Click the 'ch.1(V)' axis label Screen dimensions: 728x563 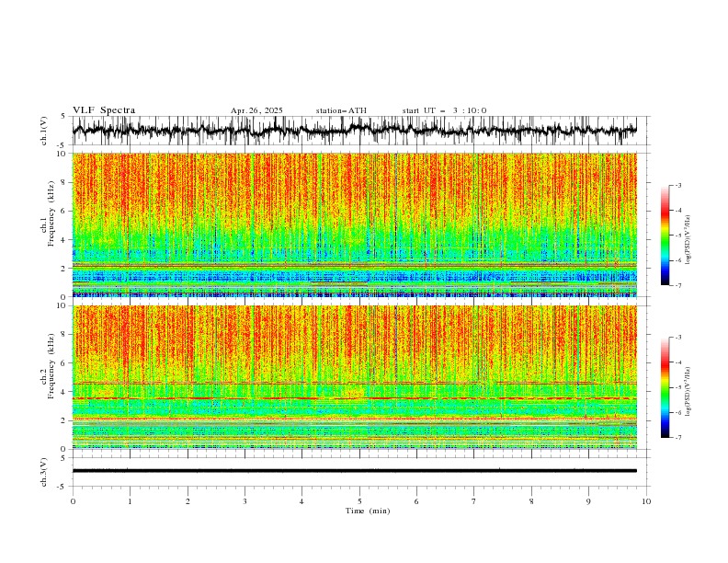pyautogui.click(x=43, y=131)
